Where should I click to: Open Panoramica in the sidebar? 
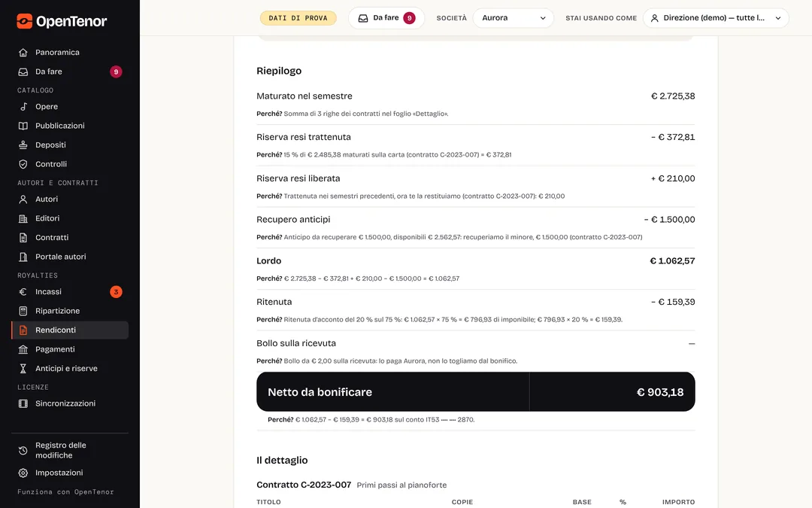70,53
